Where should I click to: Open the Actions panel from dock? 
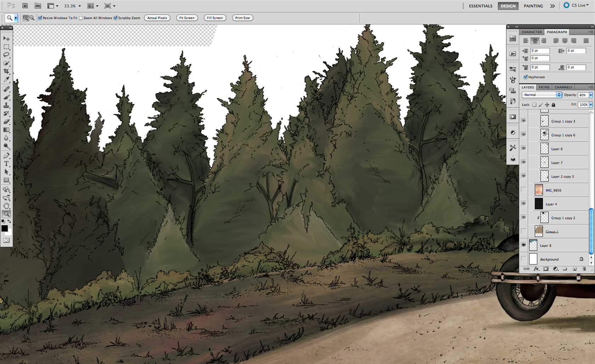tap(512, 54)
